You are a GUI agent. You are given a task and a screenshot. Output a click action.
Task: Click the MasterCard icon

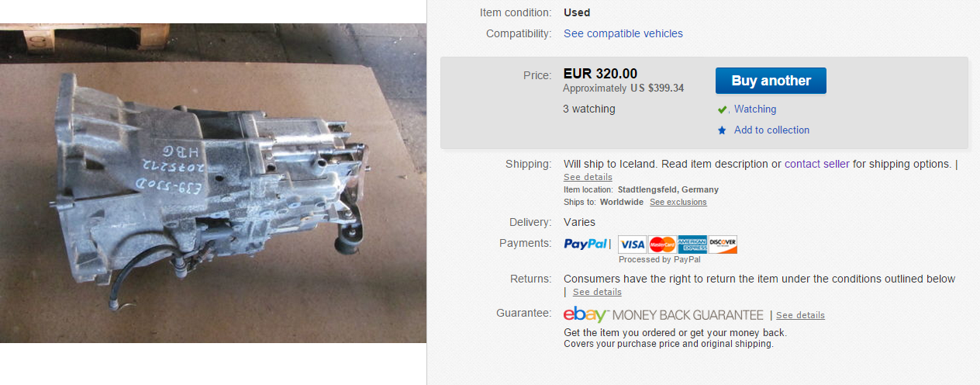pos(662,245)
